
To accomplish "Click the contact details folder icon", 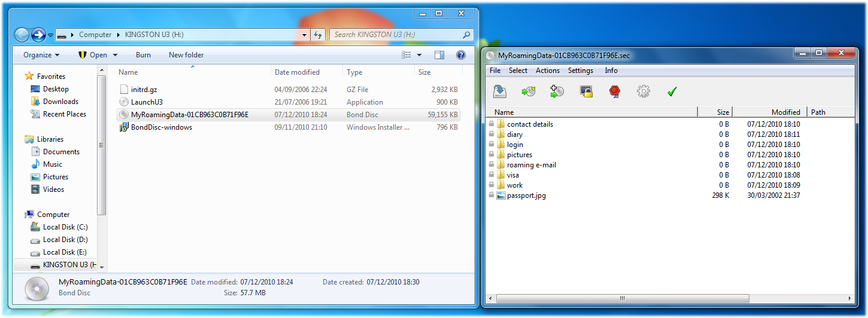I will coord(501,124).
